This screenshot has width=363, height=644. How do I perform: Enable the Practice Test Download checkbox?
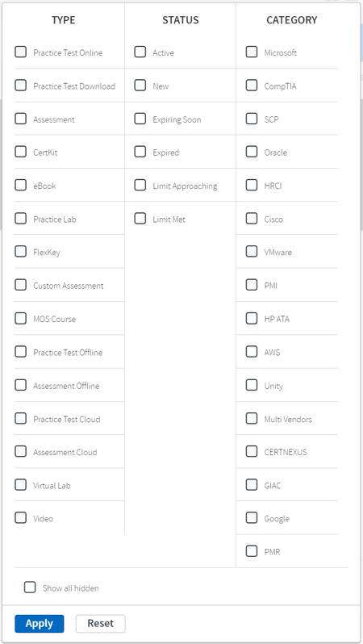(x=20, y=86)
